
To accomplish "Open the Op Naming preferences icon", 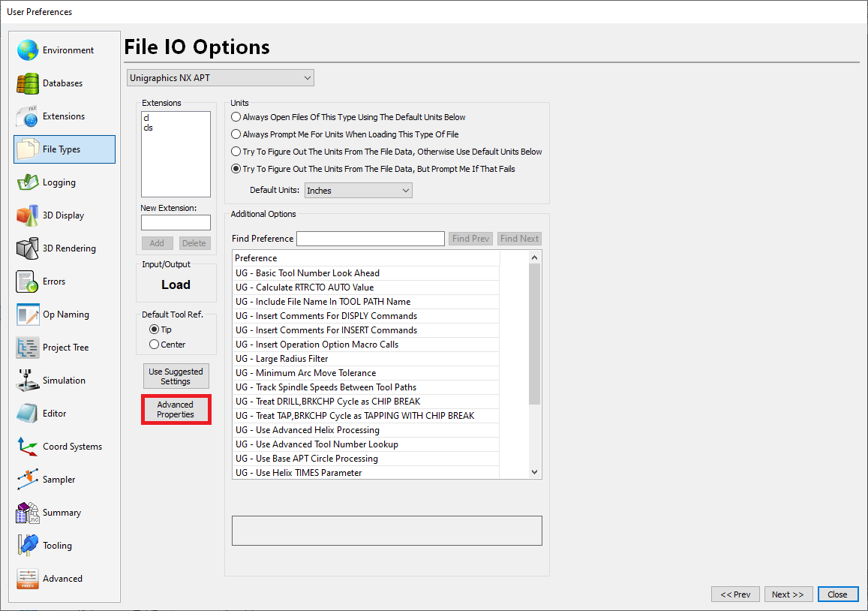I will tap(27, 315).
